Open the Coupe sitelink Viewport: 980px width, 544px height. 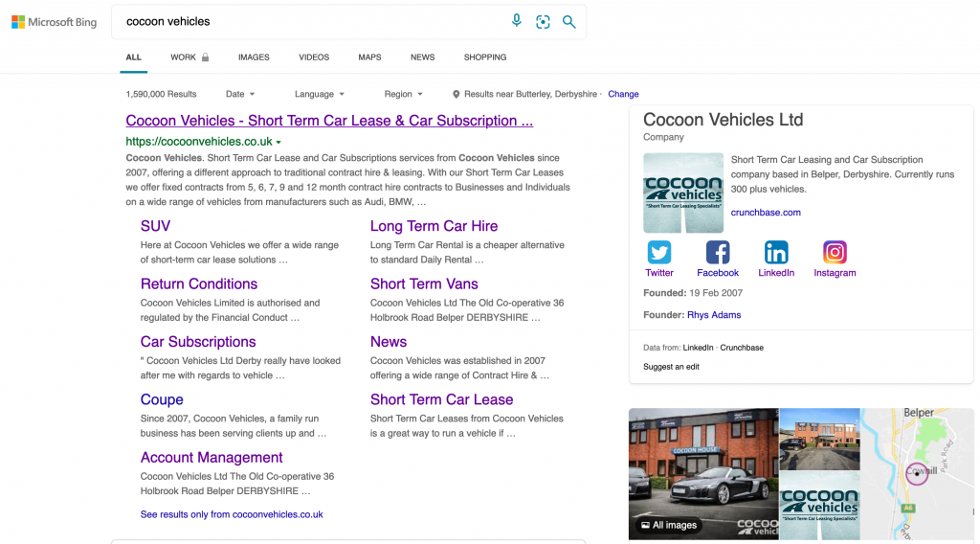point(162,399)
